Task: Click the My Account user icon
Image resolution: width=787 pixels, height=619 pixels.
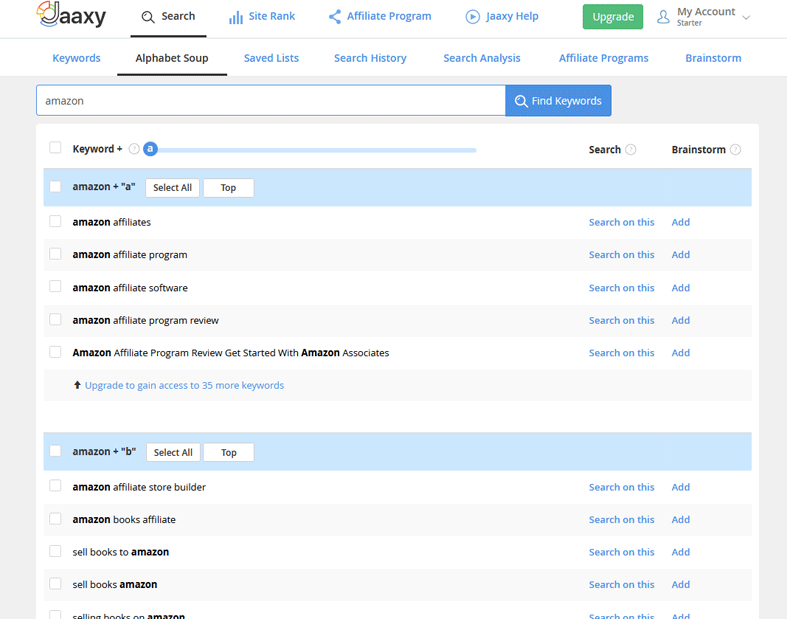Action: click(663, 17)
